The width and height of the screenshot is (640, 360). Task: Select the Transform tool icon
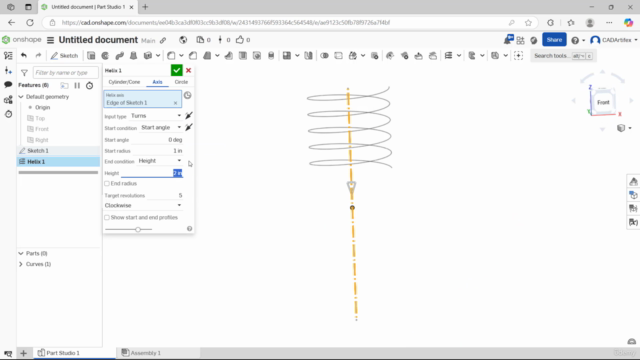tap(353, 56)
